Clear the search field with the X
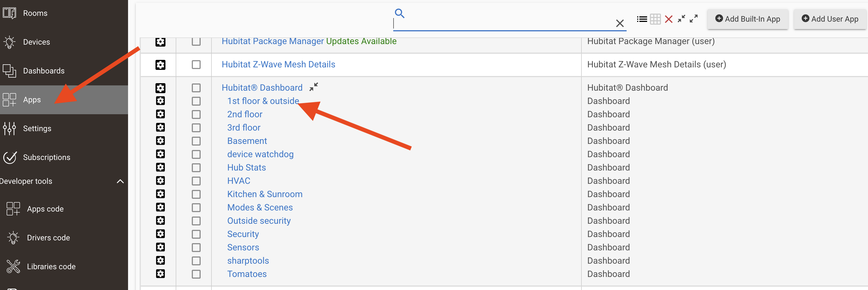The width and height of the screenshot is (868, 290). [620, 23]
